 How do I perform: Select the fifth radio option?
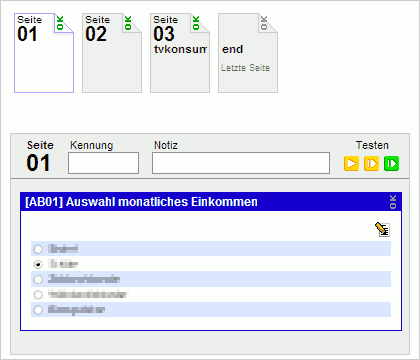38,310
